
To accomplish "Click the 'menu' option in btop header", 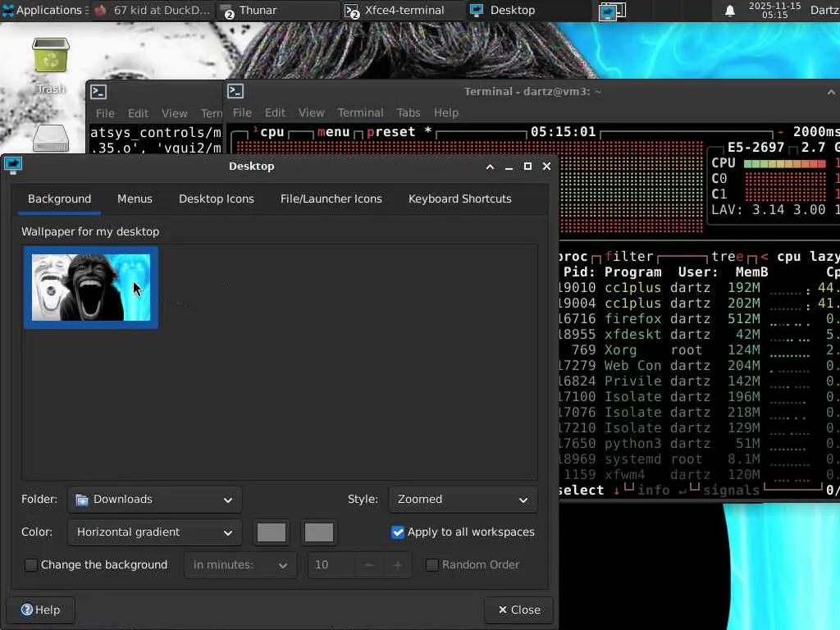I will [333, 132].
